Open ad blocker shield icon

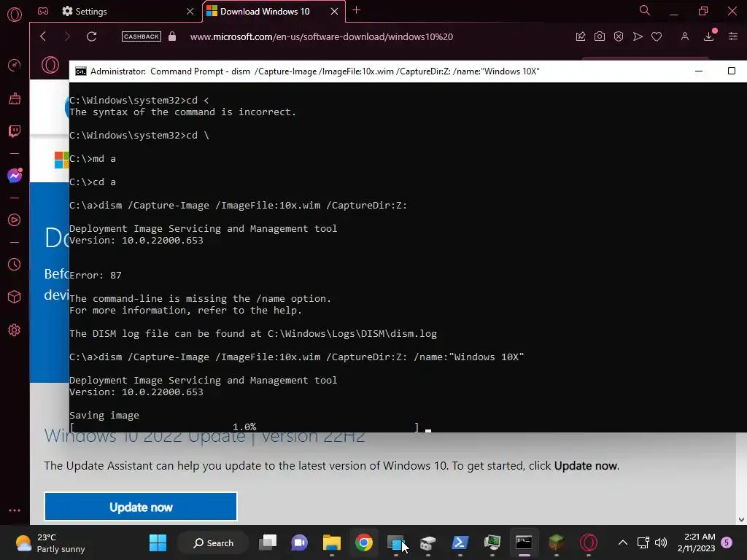619,36
